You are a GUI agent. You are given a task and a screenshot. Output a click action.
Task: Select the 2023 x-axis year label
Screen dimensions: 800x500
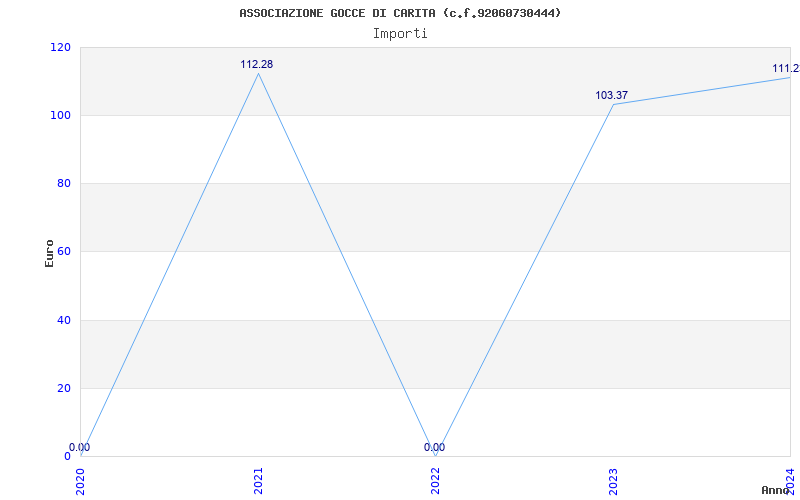tap(613, 481)
